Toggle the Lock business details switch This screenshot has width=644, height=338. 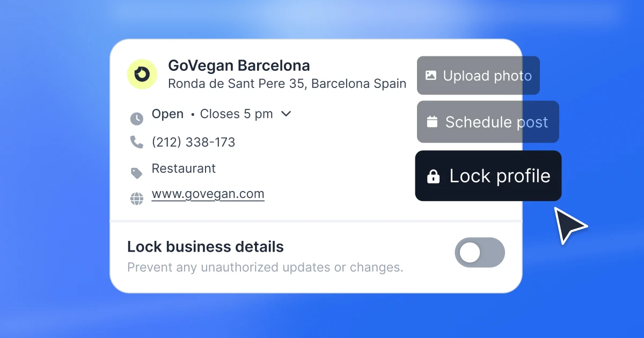[480, 253]
